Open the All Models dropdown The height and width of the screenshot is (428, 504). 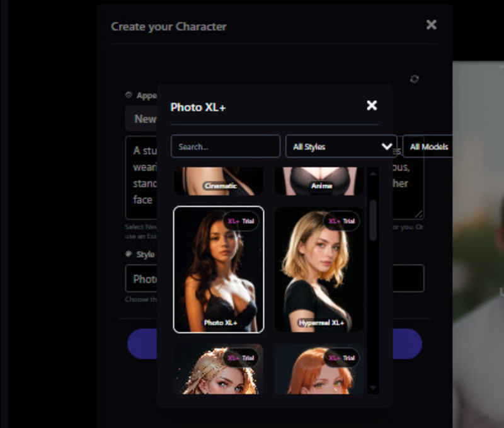pyautogui.click(x=428, y=146)
